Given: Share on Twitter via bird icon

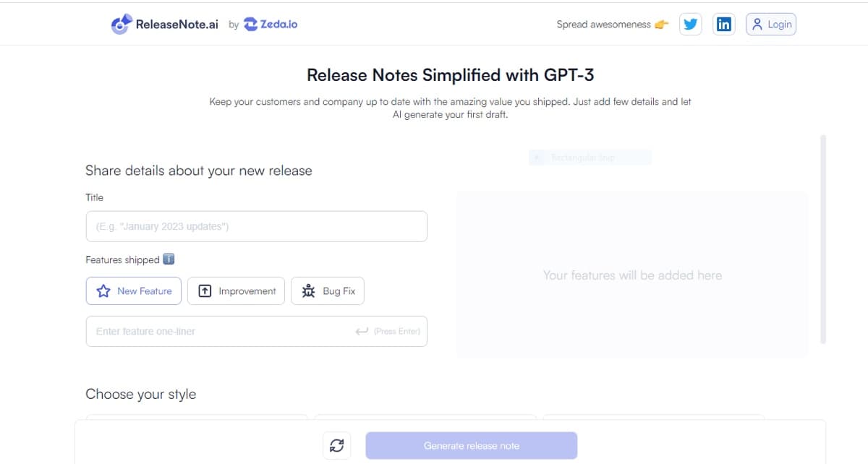Looking at the screenshot, I should [x=691, y=24].
